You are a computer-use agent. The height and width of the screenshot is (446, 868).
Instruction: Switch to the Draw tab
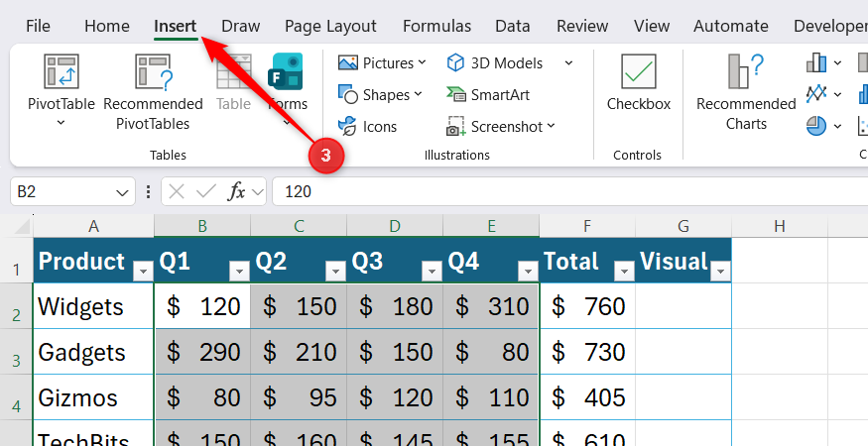click(x=241, y=26)
